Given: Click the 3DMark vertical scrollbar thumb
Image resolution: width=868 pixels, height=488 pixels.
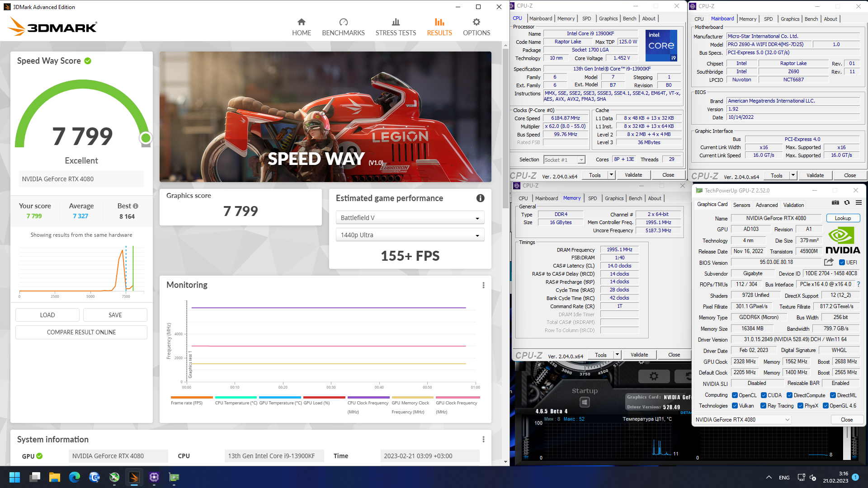Looking at the screenshot, I should pyautogui.click(x=505, y=128).
